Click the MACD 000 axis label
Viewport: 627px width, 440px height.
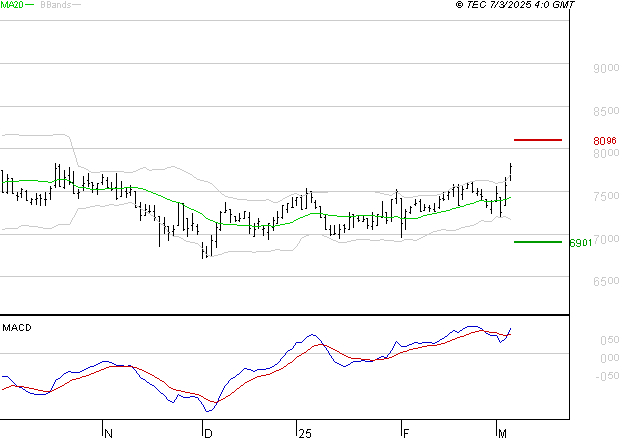(610, 358)
